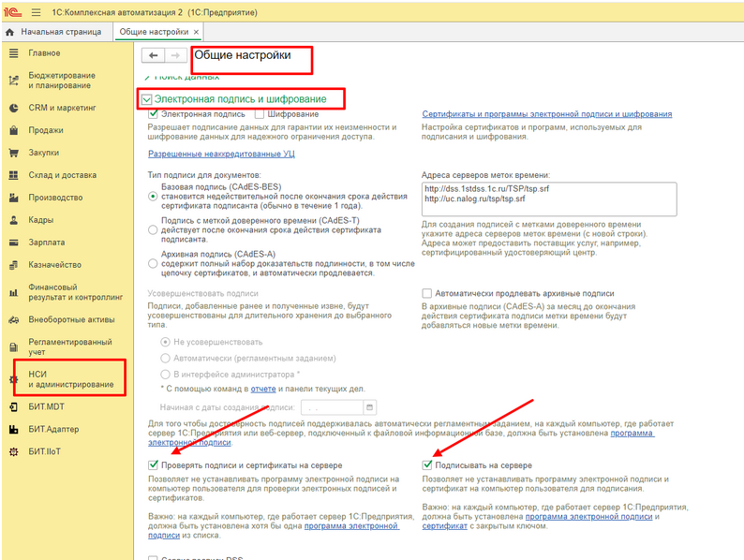Click the back navigation arrow button
The image size is (744, 560).
point(153,56)
